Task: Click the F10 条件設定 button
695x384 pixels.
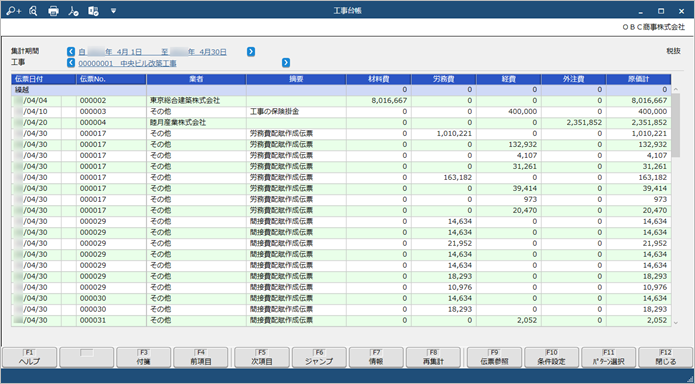Action: coord(551,357)
